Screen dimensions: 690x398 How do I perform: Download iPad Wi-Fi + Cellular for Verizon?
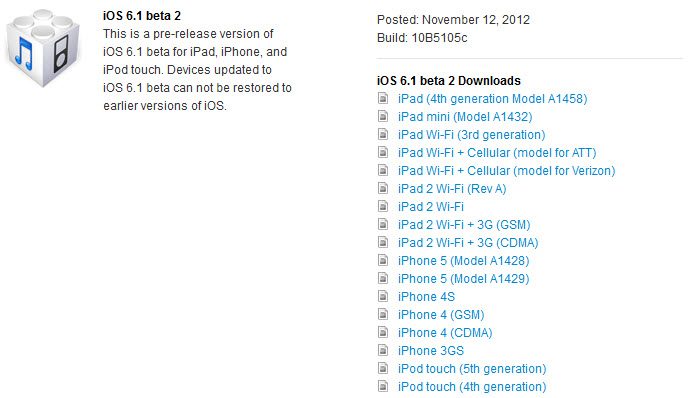pos(506,171)
